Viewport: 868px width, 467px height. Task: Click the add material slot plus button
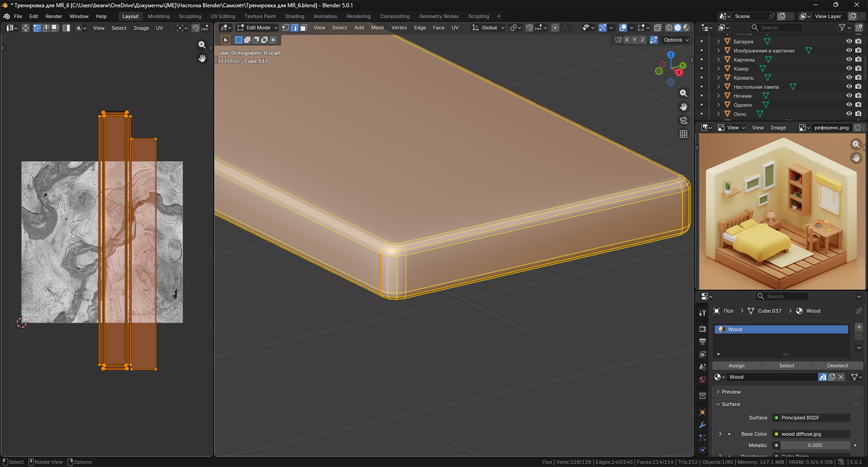coord(859,327)
